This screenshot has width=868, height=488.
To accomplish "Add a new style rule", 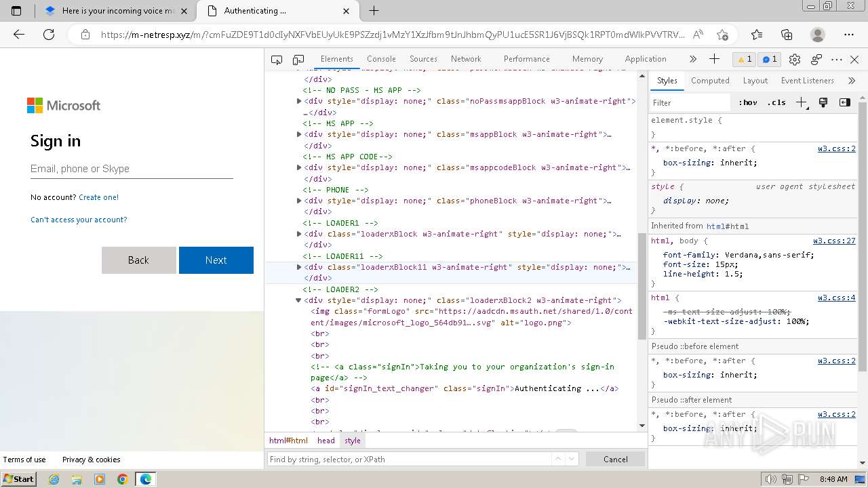I will [802, 103].
